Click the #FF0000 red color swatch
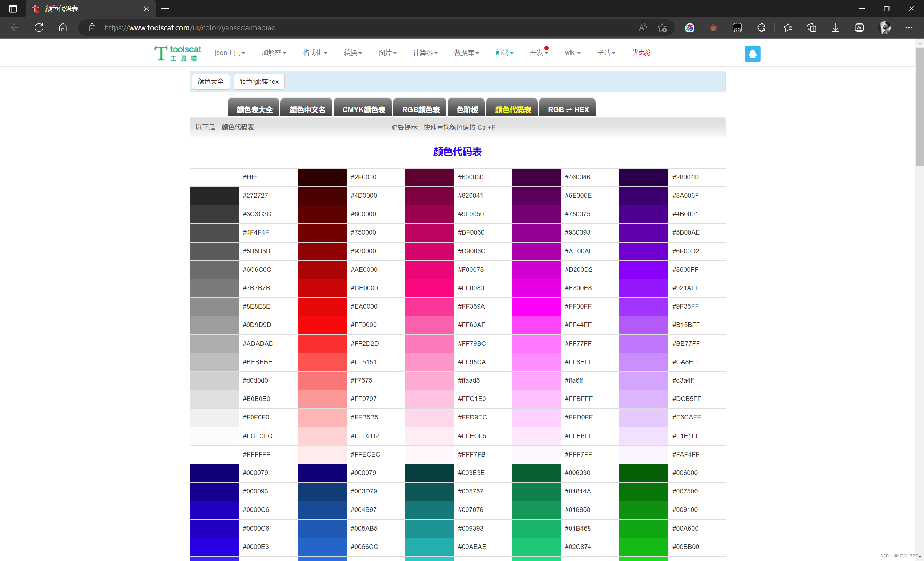 [x=322, y=325]
